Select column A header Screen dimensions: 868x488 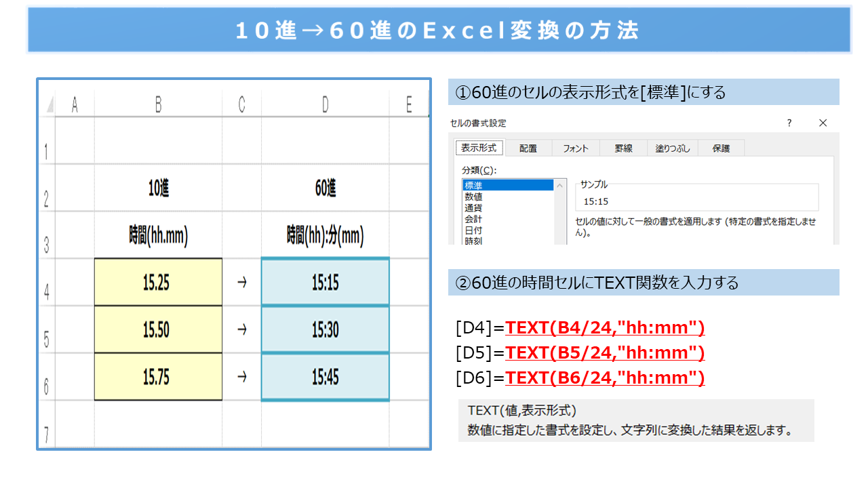click(75, 104)
